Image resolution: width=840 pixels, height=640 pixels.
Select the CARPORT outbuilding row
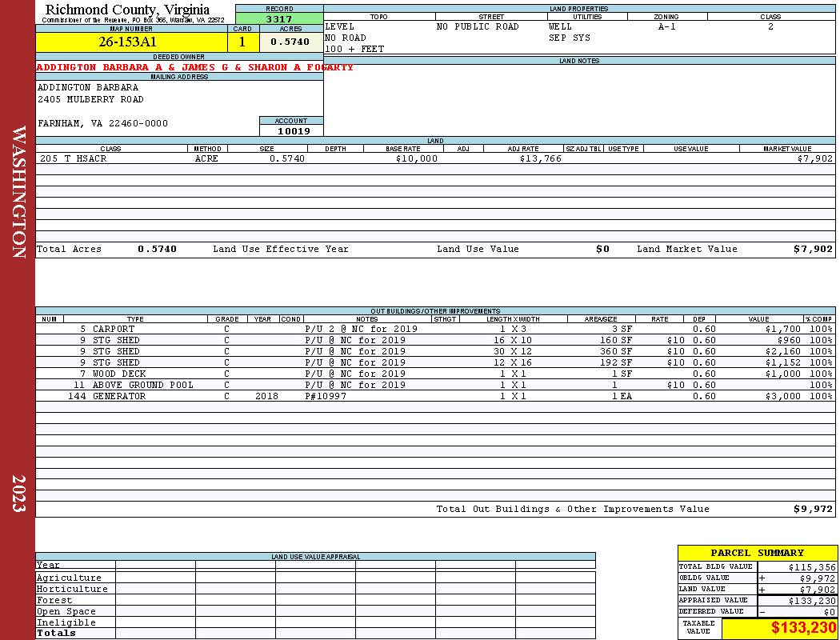click(435, 329)
